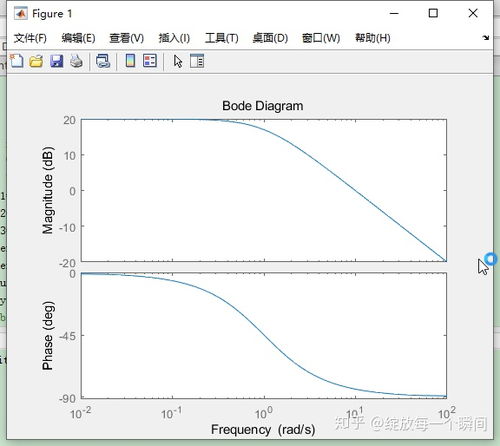Open the 桌面(D) menu

tap(270, 38)
